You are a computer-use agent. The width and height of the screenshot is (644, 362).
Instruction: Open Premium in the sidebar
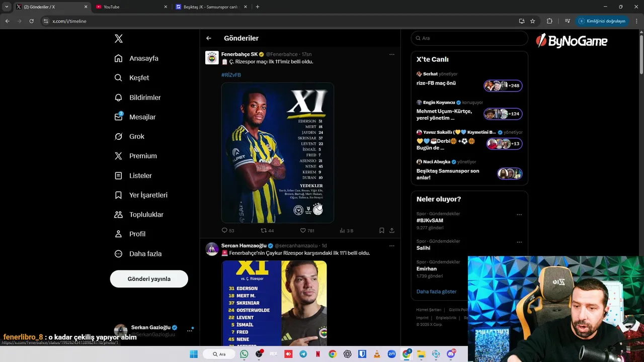(136, 156)
